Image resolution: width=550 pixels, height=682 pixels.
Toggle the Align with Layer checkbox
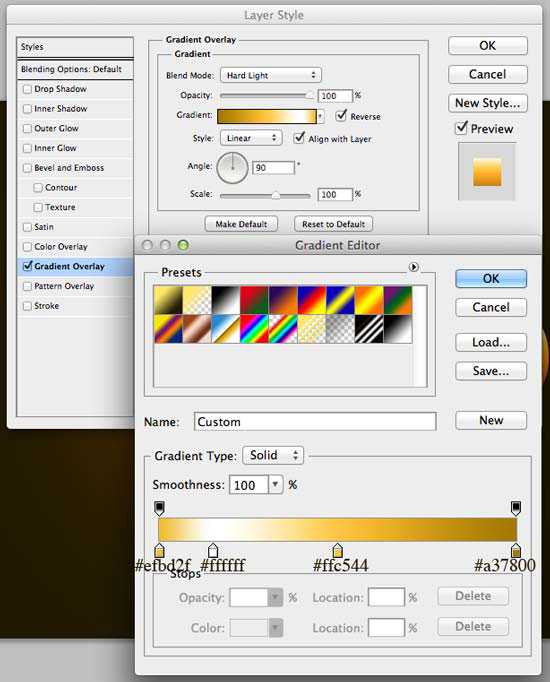click(299, 138)
